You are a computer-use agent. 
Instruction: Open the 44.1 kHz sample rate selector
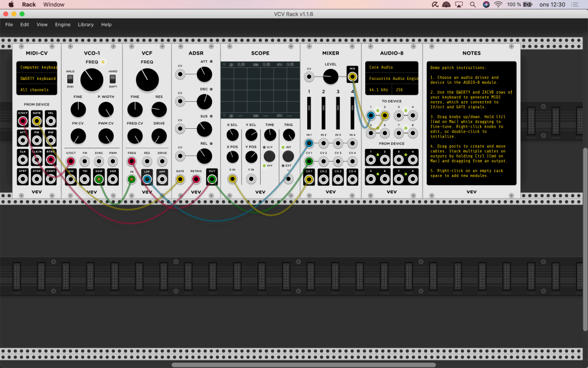tap(379, 90)
